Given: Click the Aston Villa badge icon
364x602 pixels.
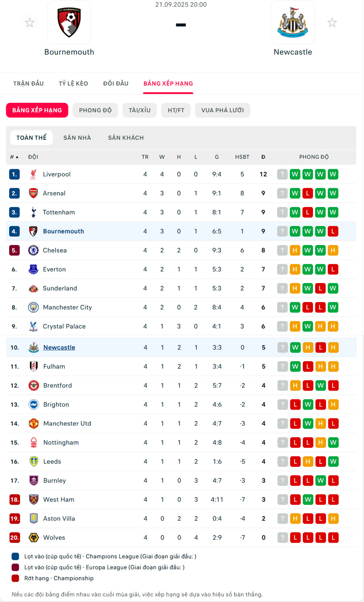Looking at the screenshot, I should pyautogui.click(x=33, y=518).
